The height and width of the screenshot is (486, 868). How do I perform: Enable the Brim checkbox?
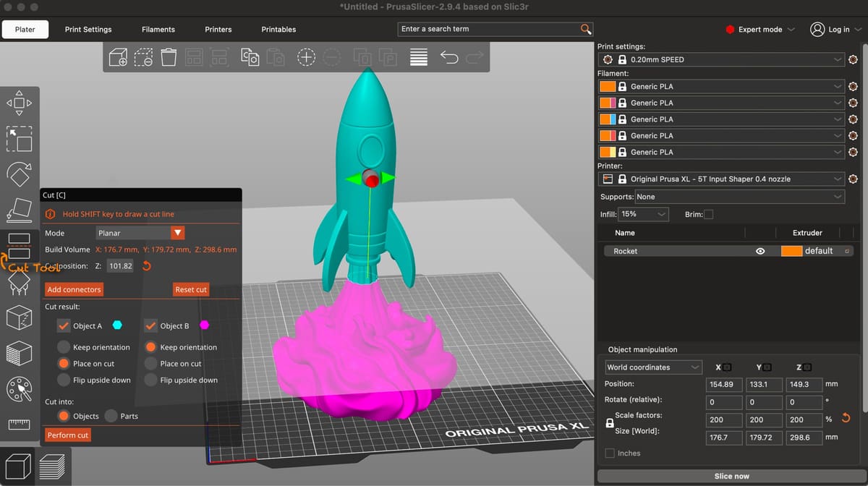point(708,214)
